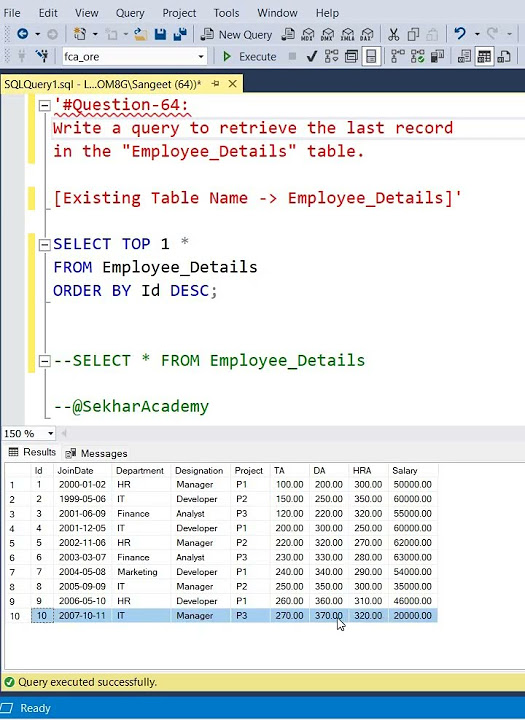Click the New Query button
The width and height of the screenshot is (525, 720).
(x=237, y=34)
